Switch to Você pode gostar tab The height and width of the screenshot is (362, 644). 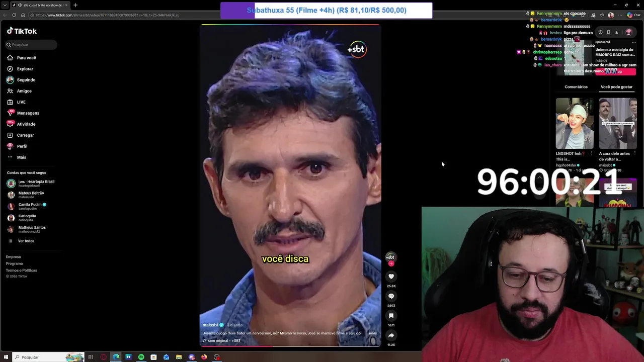click(616, 87)
